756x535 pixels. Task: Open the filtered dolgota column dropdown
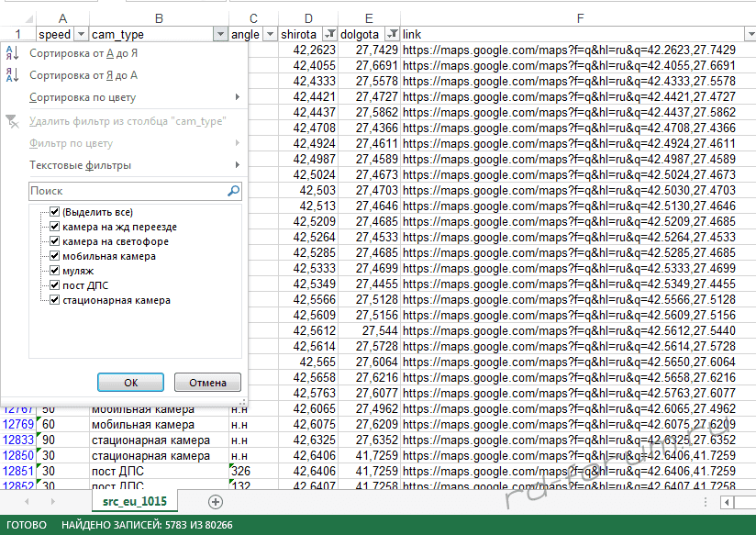pos(393,34)
